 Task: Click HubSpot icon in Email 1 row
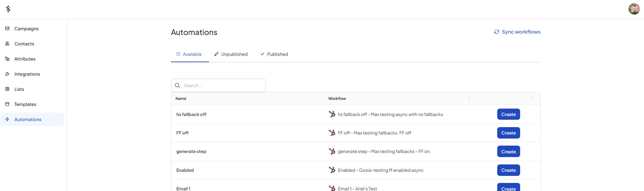tap(332, 188)
